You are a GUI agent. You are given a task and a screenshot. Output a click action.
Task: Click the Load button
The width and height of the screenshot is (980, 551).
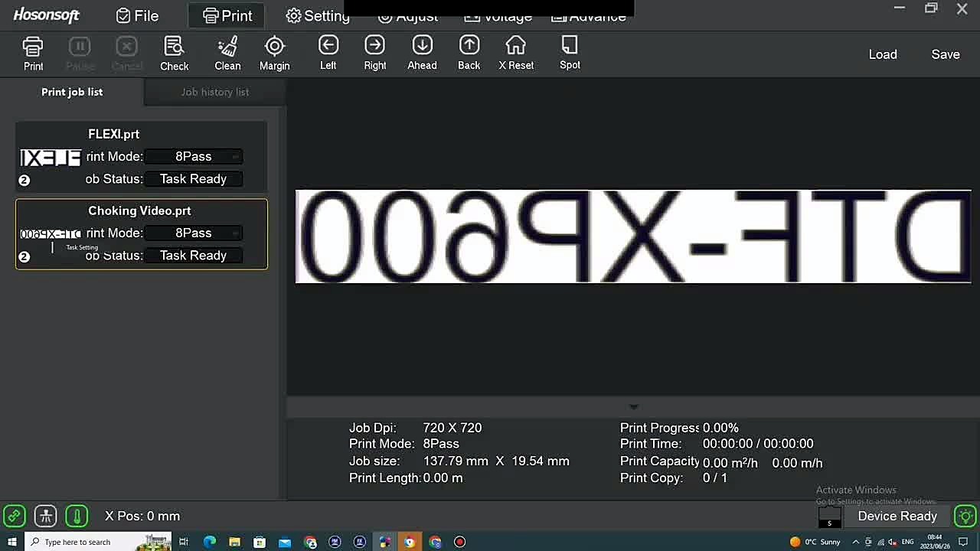pyautogui.click(x=883, y=54)
